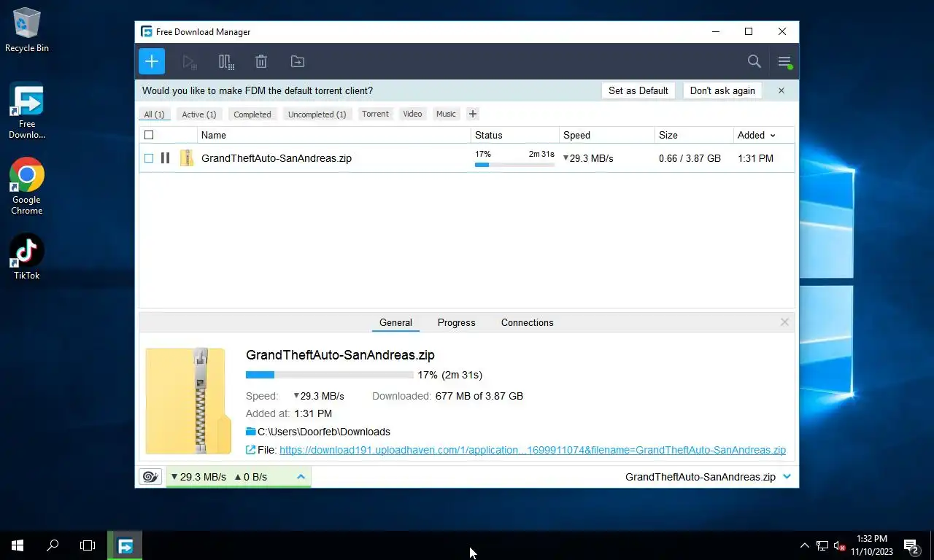This screenshot has height=560, width=934.
Task: Tick the checkbox for GrandTheftAuto-SanAndreas.zip row
Action: (x=149, y=158)
